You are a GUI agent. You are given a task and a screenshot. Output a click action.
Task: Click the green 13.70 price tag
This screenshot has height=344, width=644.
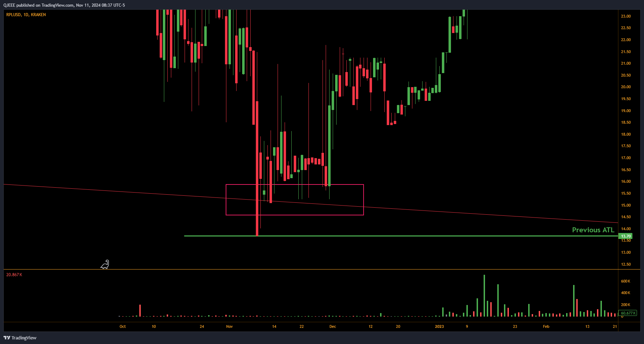[x=626, y=236]
